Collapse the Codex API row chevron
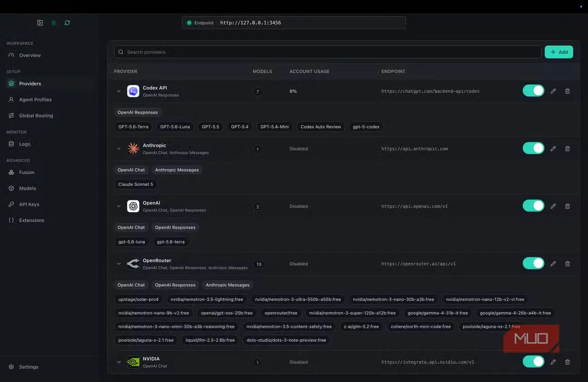Screen dimensions: 588x382 pyautogui.click(x=119, y=91)
